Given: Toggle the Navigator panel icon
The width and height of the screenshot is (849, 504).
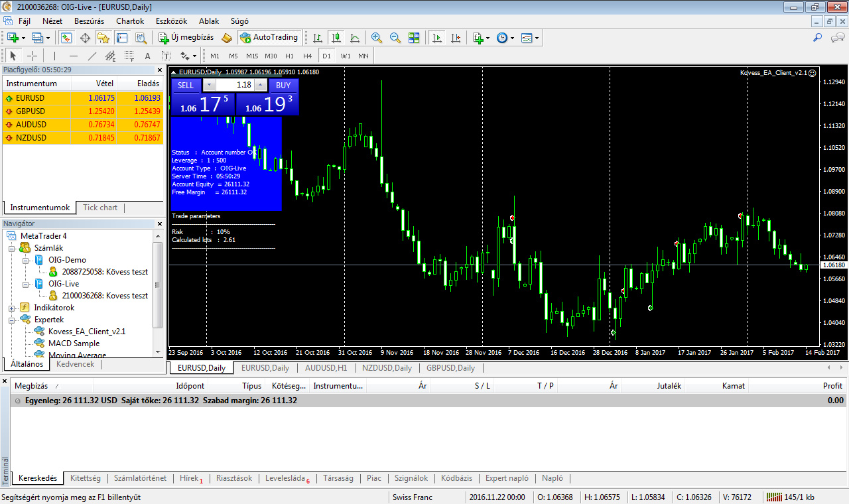Looking at the screenshot, I should pos(103,38).
